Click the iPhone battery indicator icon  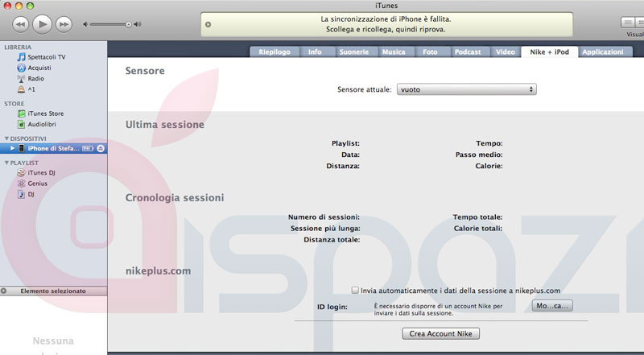88,148
